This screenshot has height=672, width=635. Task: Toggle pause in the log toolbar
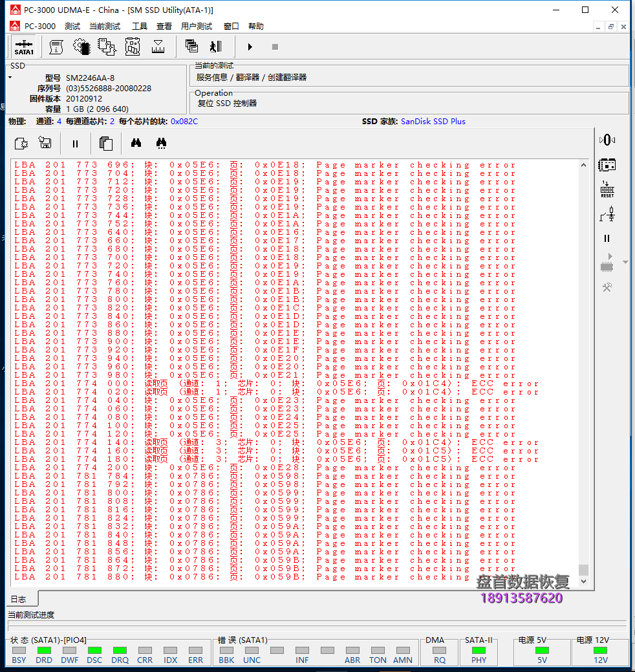click(75, 143)
